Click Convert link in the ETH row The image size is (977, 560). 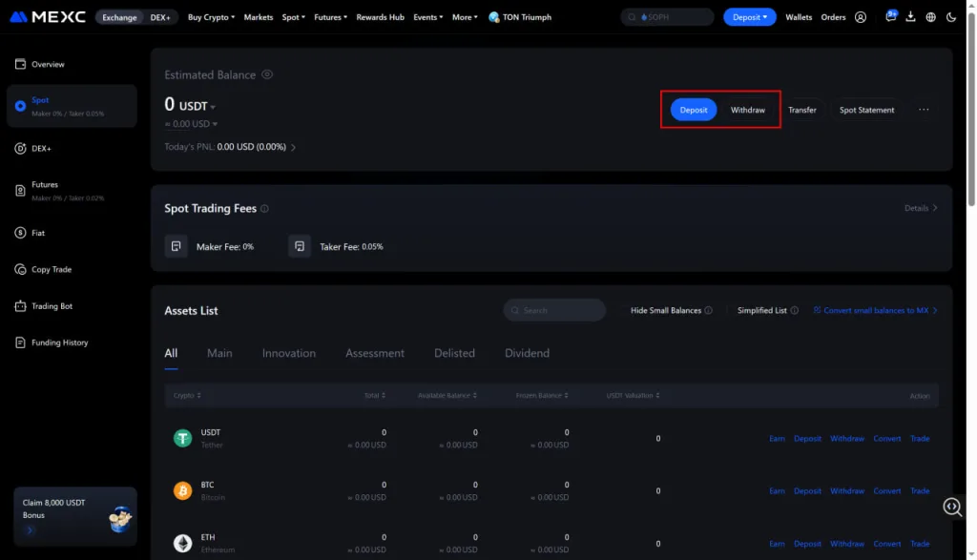[886, 544]
